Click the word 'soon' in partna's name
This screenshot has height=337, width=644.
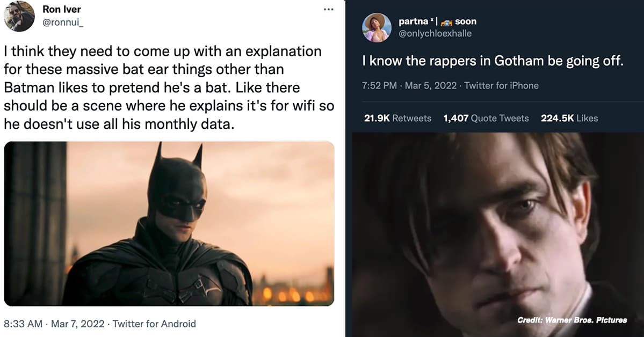click(x=467, y=21)
